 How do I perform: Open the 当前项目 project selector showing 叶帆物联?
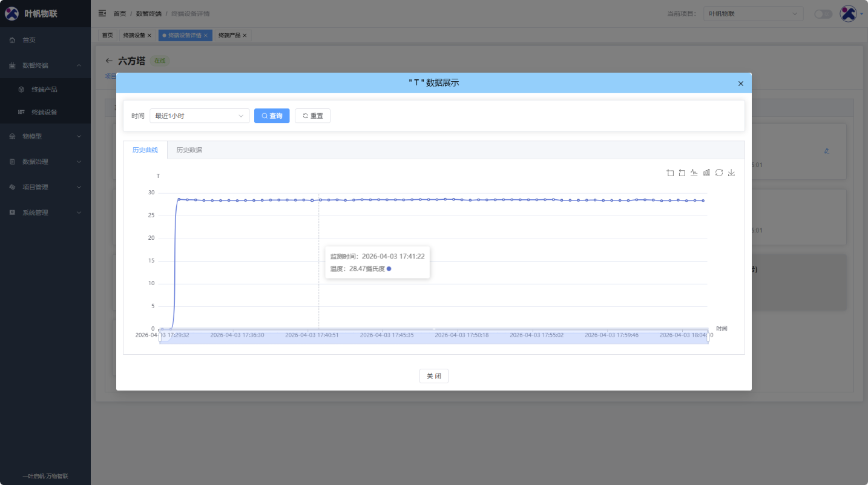[752, 13]
